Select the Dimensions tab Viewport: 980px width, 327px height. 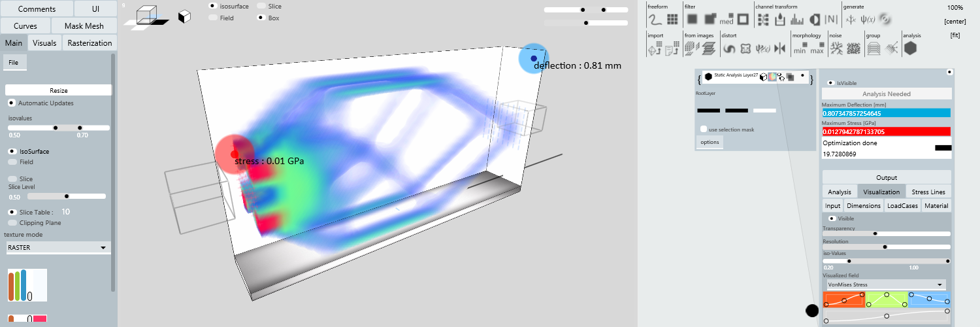tap(863, 205)
